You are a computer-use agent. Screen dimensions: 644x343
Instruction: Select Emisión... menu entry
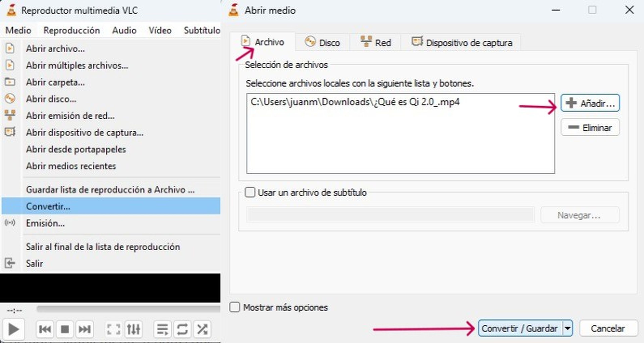click(111, 223)
